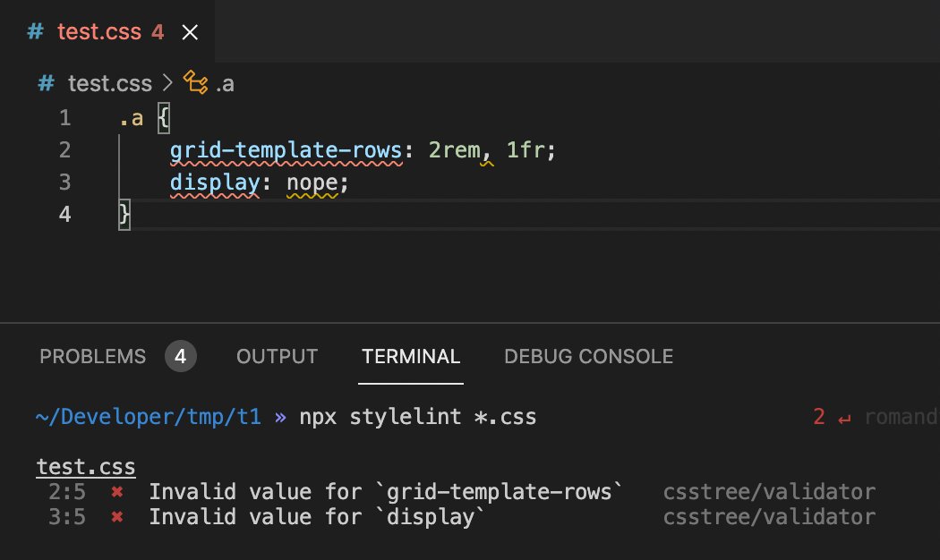Click csstree/validator on the 2:5 row
Screen dimensions: 940x560
click(769, 492)
